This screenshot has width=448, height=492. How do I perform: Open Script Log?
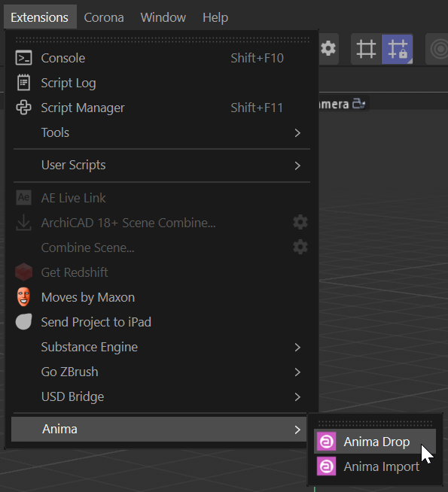coord(162,83)
